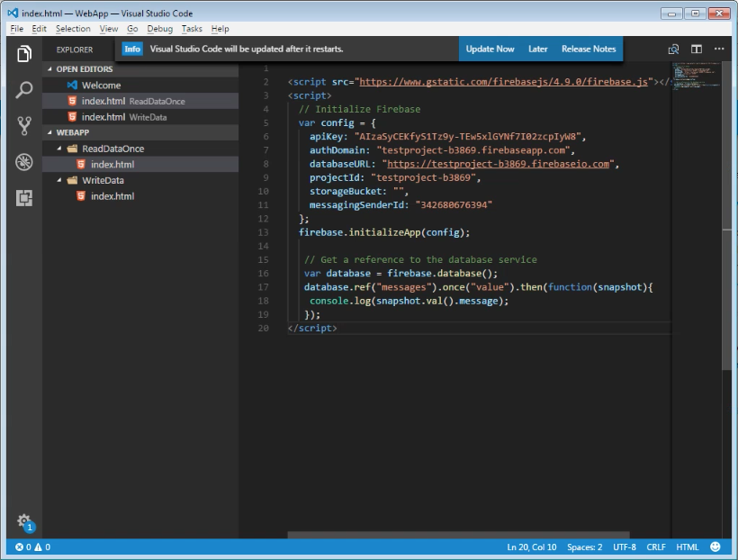Click the warnings triangle in status bar
The image size is (738, 560).
[x=38, y=546]
